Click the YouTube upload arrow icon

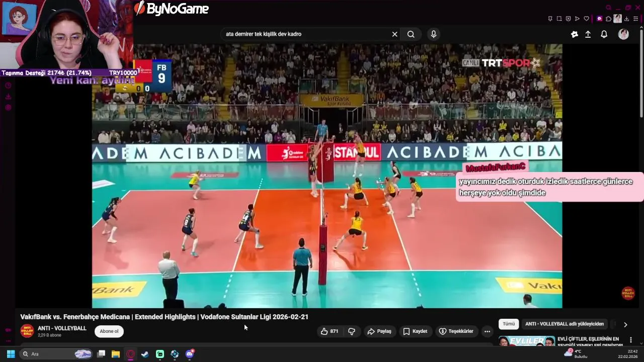(588, 34)
